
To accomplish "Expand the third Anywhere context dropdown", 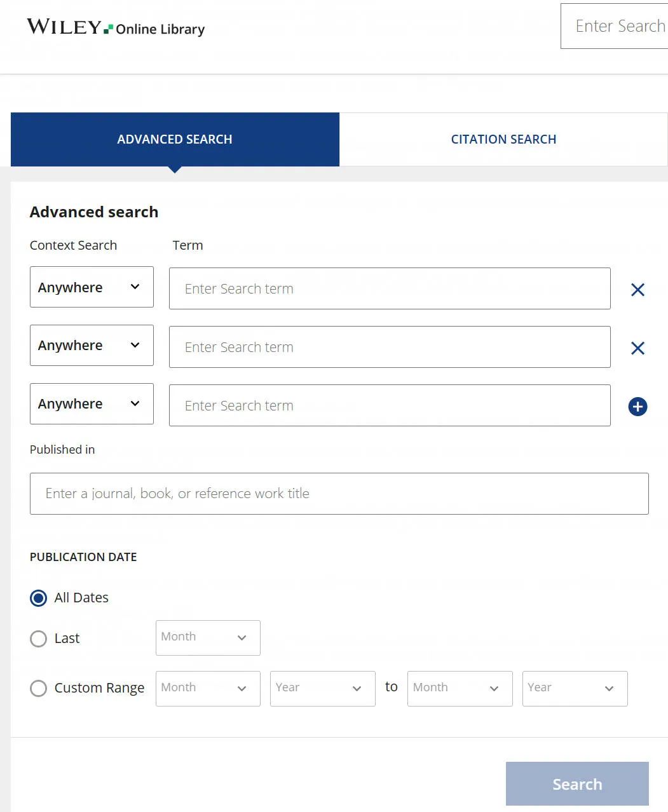I will [x=92, y=404].
